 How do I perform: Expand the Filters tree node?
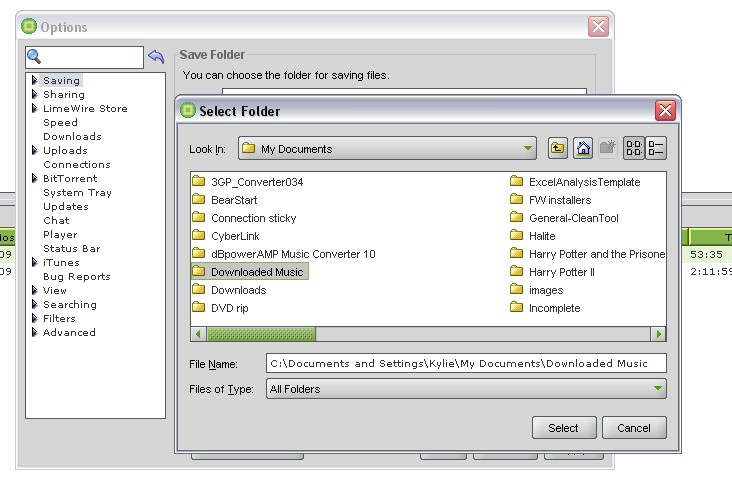35,318
